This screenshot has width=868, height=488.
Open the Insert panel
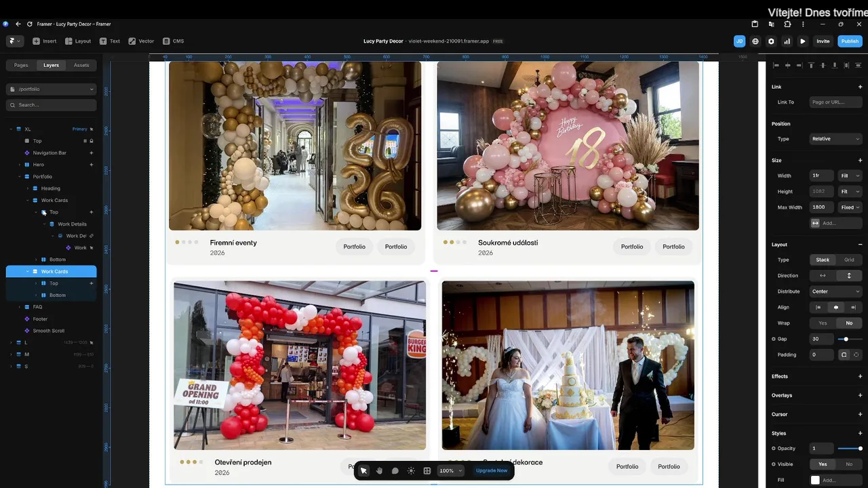tap(45, 41)
